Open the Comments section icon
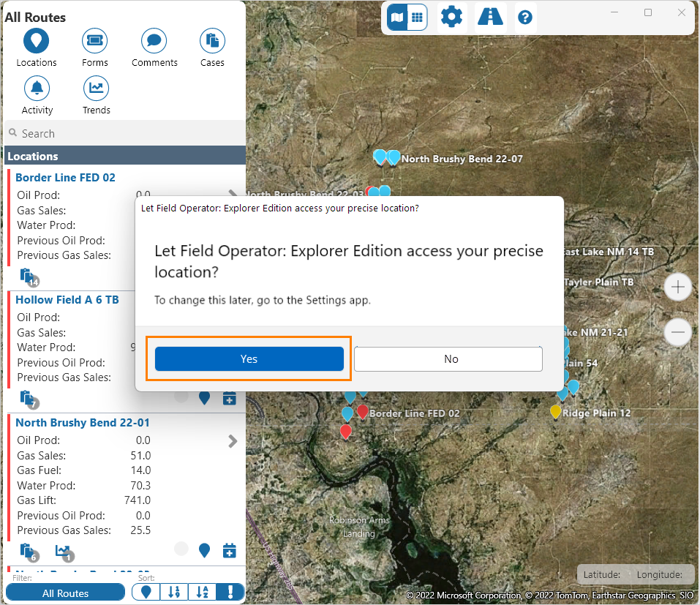The image size is (700, 605). (x=154, y=41)
